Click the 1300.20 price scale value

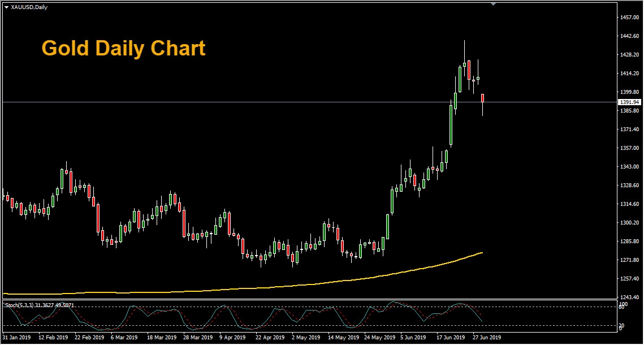point(629,223)
